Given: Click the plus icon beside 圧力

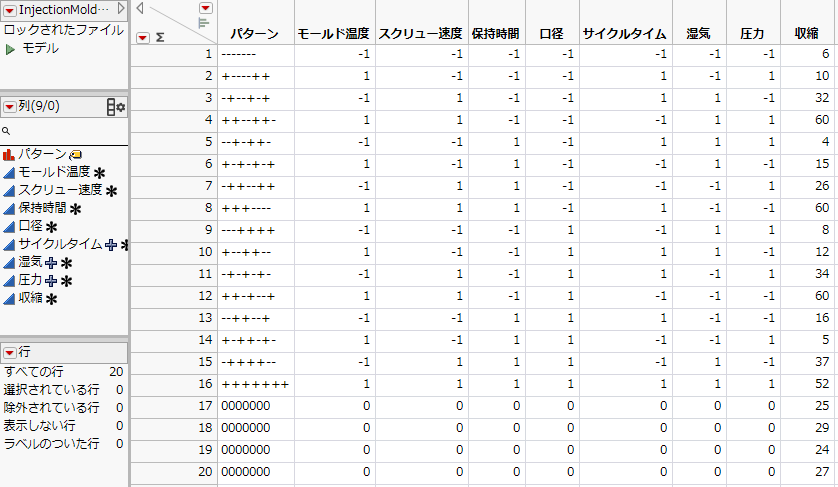Looking at the screenshot, I should (x=51, y=281).
